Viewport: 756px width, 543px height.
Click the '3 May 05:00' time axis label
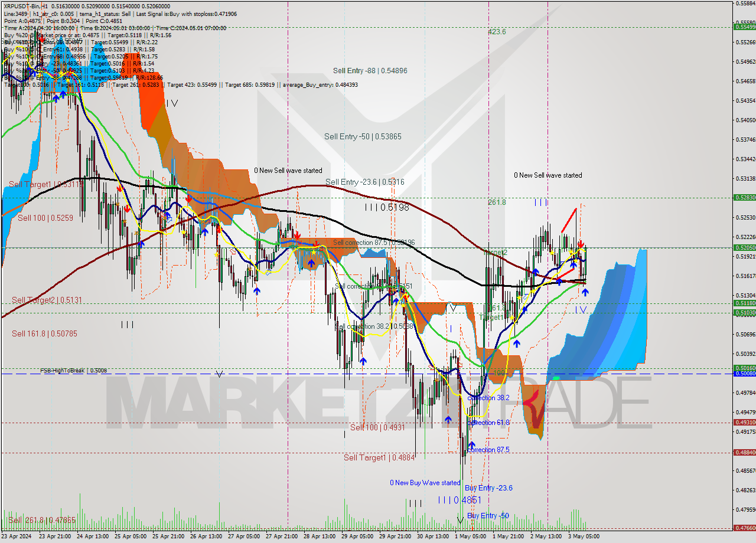[584, 537]
